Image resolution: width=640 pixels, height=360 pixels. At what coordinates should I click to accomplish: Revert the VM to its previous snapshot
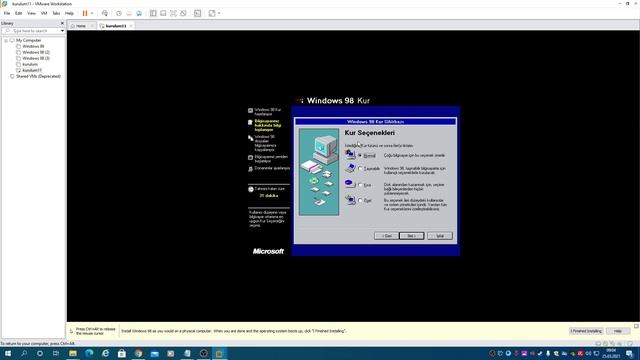[x=129, y=13]
